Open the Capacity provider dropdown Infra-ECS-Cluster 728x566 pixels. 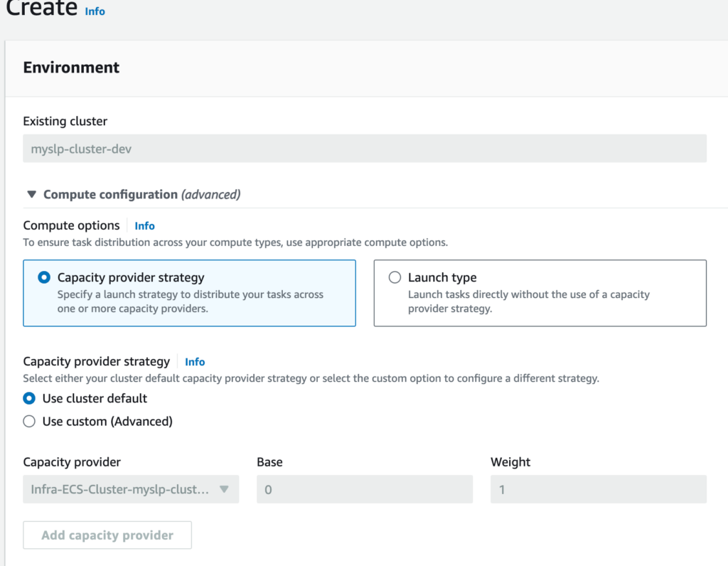coord(121,489)
